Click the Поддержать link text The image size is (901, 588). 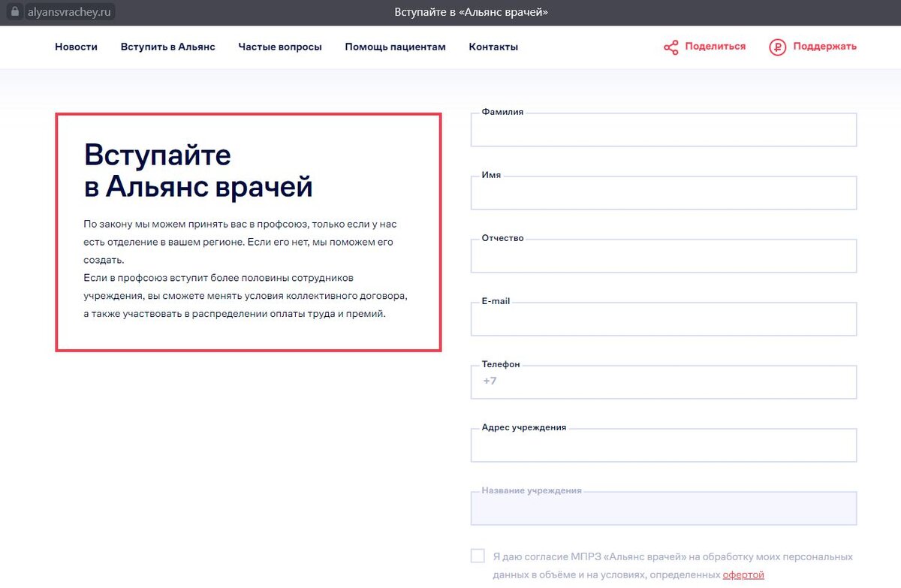(824, 47)
